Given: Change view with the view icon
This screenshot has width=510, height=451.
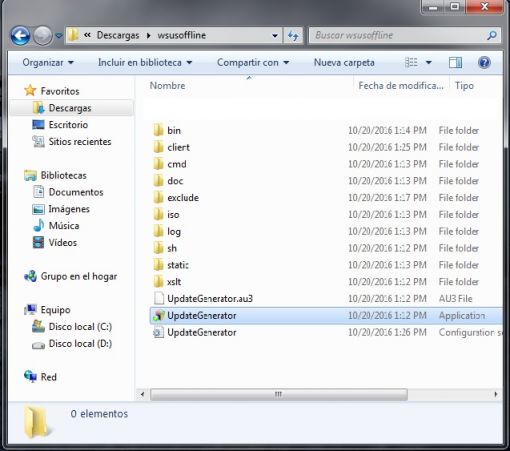Looking at the screenshot, I should coord(411,62).
